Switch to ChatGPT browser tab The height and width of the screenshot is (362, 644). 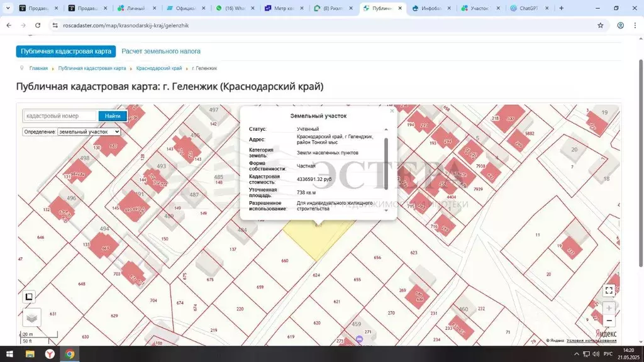[x=528, y=8]
